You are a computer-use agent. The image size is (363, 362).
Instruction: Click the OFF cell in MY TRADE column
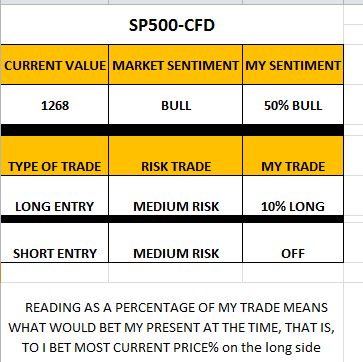click(293, 243)
